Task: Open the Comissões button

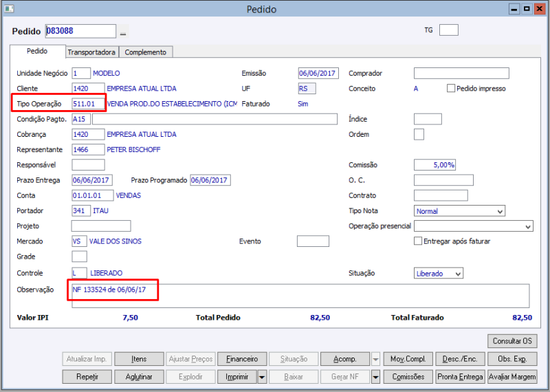Action: coord(408,377)
